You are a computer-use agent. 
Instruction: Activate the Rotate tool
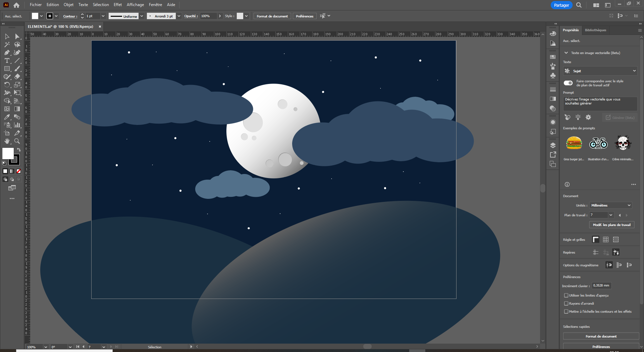point(7,85)
